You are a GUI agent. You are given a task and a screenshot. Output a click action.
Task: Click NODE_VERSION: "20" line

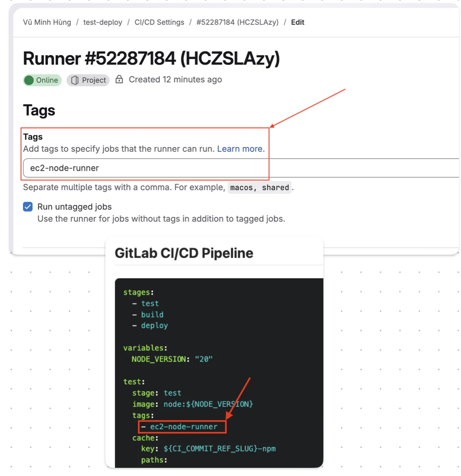(172, 359)
